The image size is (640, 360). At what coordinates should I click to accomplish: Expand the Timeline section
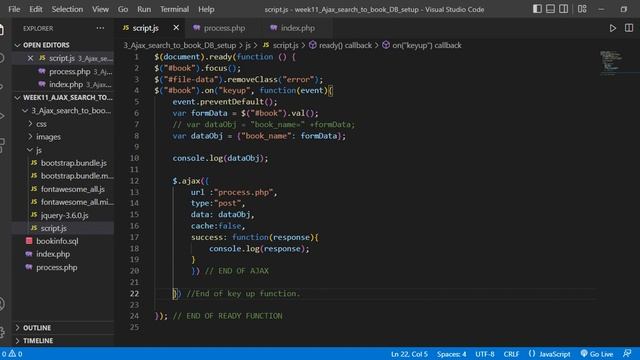(63, 340)
